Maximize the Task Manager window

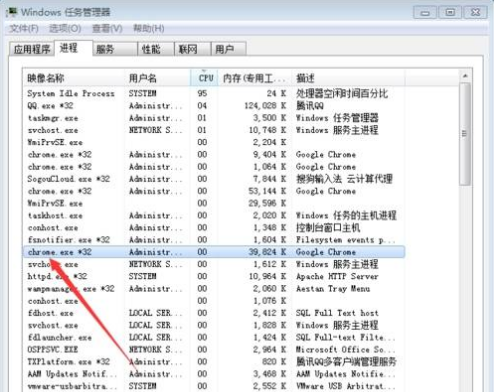coord(450,13)
